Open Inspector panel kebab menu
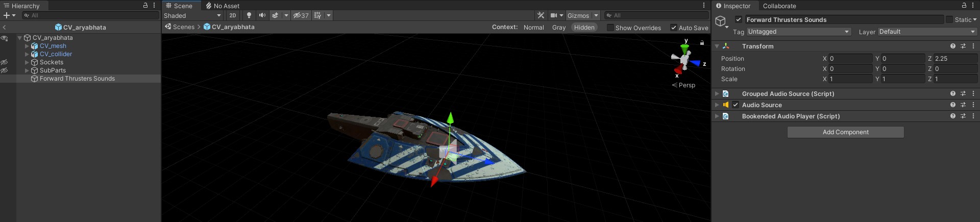This screenshot has height=222, width=980. pyautogui.click(x=973, y=5)
